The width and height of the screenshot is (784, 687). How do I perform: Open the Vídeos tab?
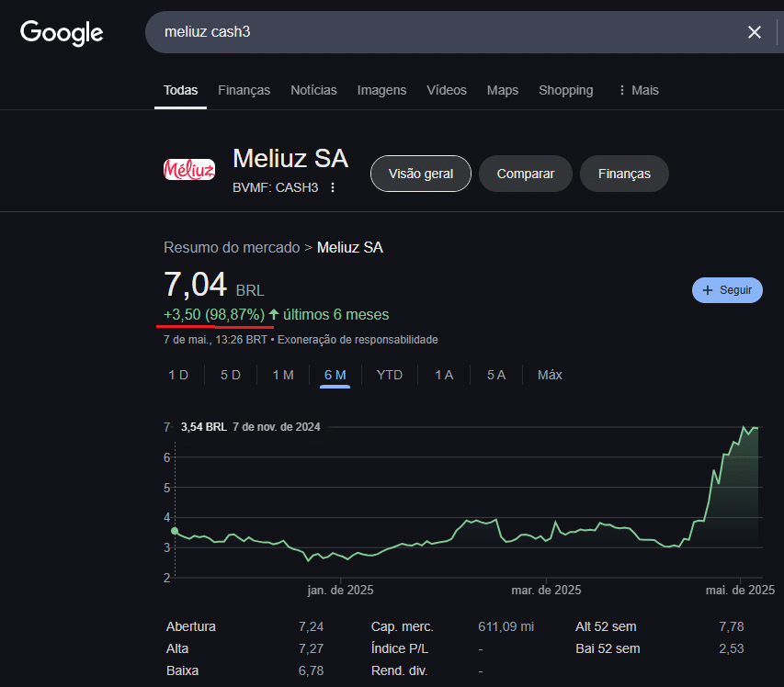[447, 90]
